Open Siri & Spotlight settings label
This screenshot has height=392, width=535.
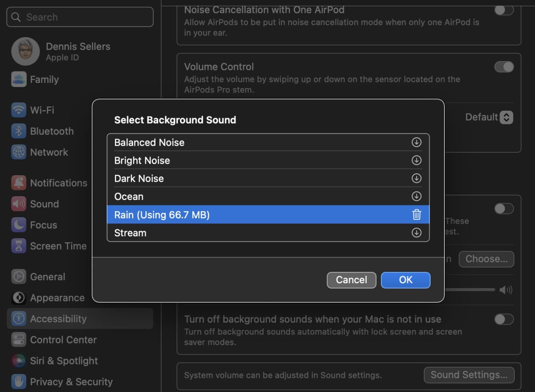[64, 360]
